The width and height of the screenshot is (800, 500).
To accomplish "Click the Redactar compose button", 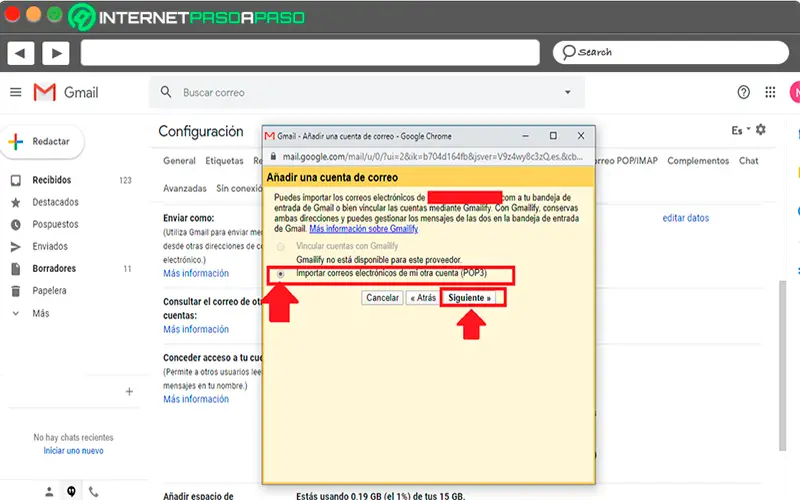I will point(43,141).
